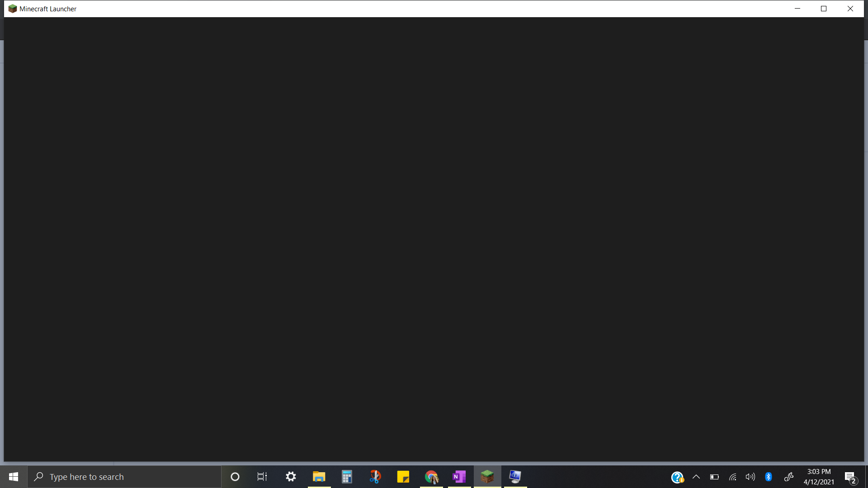Open the clock and date calendar
Image resolution: width=868 pixels, height=488 pixels.
point(819,477)
